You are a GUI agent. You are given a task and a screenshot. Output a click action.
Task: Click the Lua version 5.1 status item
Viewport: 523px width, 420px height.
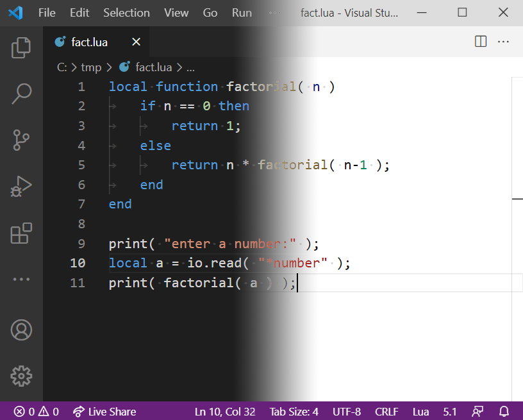(450, 411)
